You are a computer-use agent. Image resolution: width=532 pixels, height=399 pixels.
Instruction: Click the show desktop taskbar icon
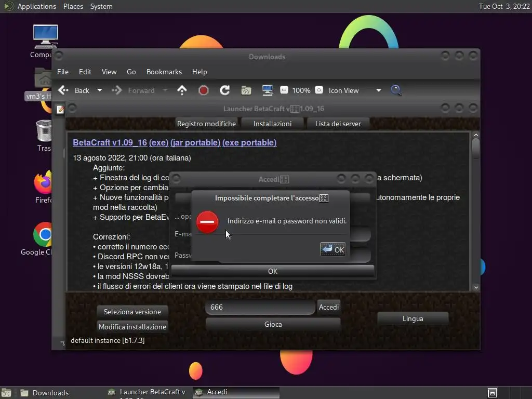6,393
